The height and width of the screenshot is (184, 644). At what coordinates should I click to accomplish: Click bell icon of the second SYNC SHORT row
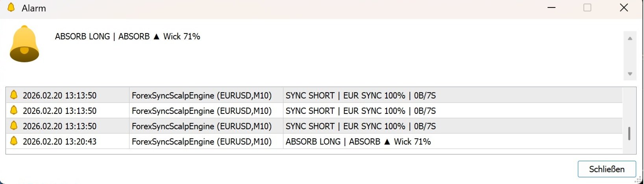pos(14,110)
